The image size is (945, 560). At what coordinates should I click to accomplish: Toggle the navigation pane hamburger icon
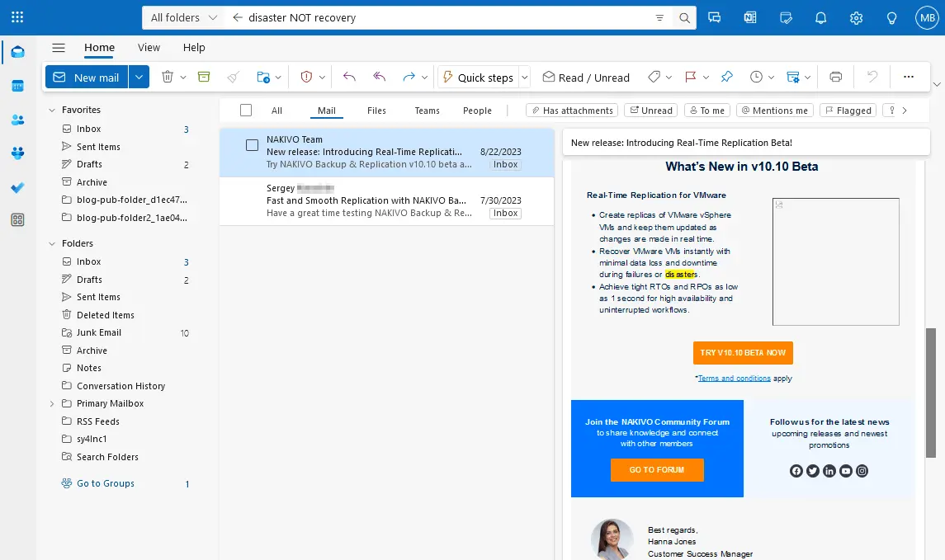point(59,48)
